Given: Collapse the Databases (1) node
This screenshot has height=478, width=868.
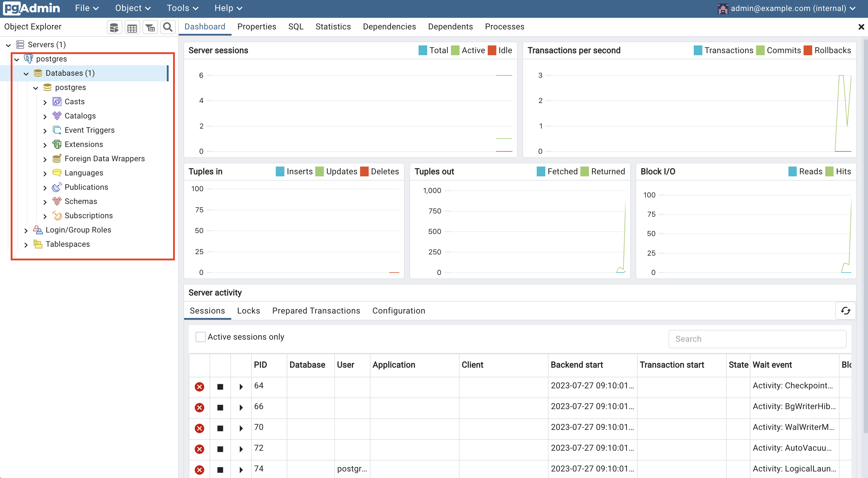Looking at the screenshot, I should (26, 74).
